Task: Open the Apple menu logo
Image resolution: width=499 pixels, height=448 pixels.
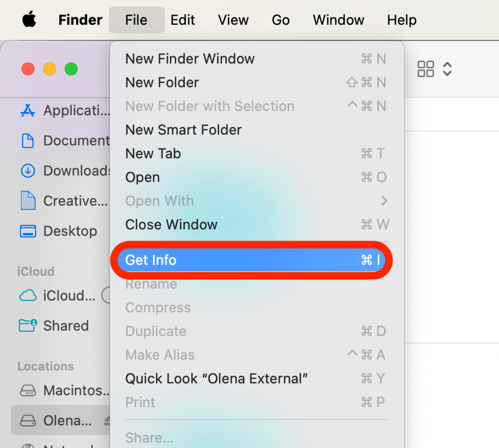Action: (x=29, y=19)
